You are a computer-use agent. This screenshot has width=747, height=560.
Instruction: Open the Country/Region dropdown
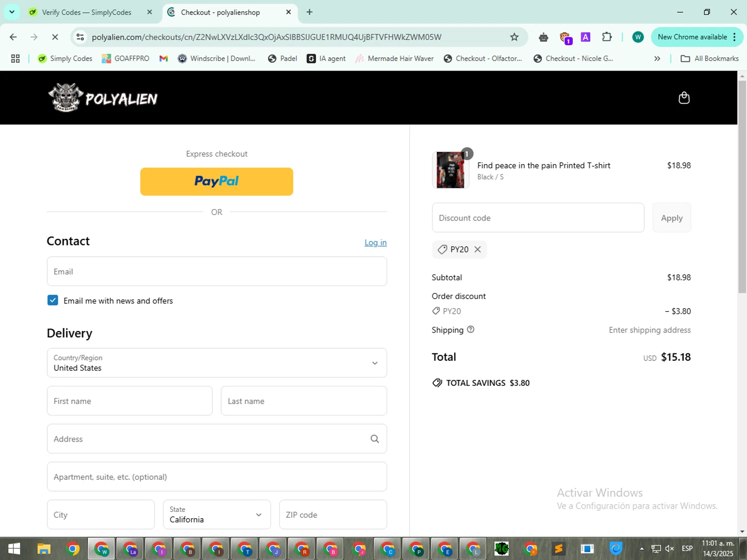[217, 363]
